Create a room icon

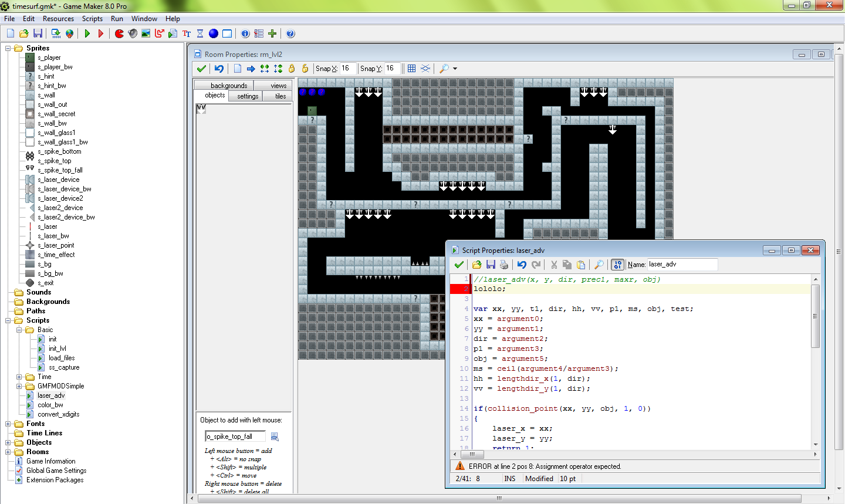[227, 33]
